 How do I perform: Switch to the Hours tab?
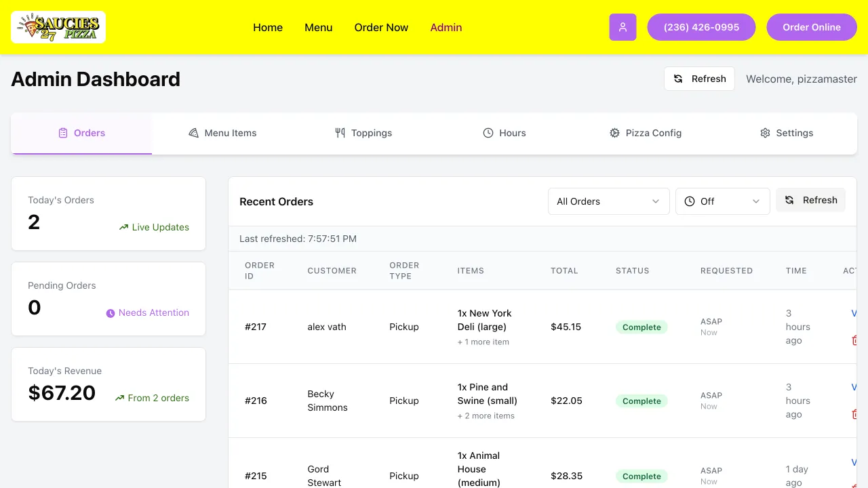504,133
